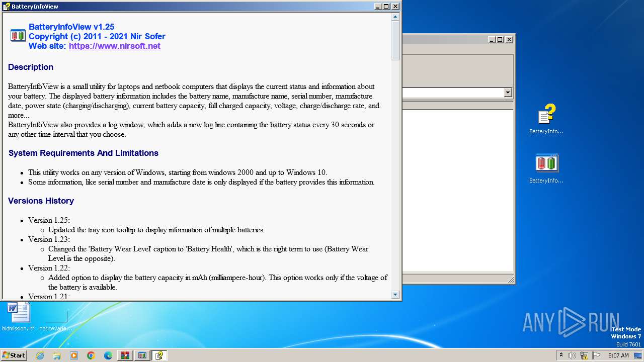Select the bidmission.rtf desktop file

tap(19, 317)
